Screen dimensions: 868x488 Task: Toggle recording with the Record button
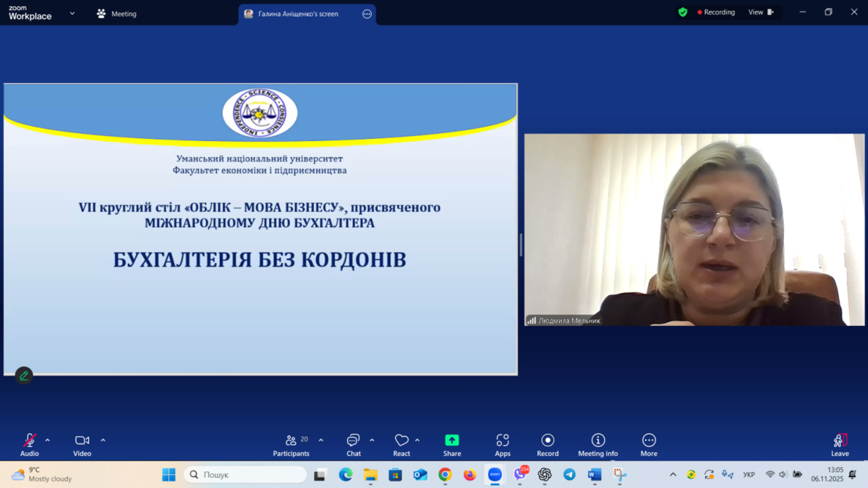pyautogui.click(x=548, y=444)
